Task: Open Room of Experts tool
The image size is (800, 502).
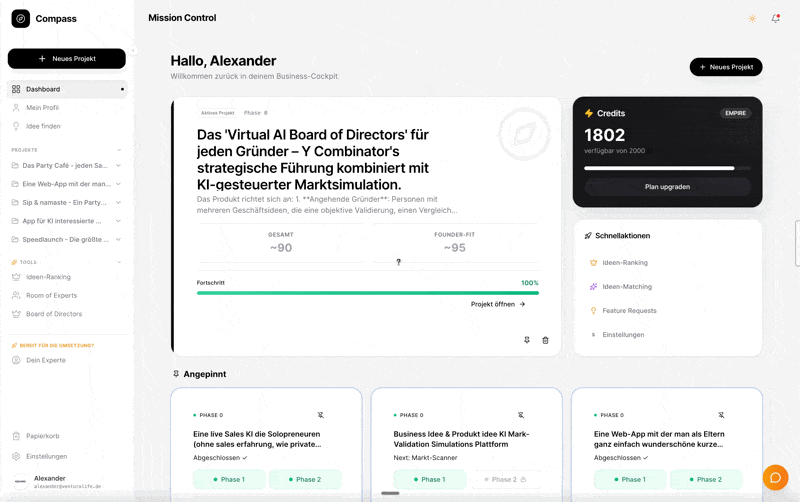Action: tap(51, 296)
